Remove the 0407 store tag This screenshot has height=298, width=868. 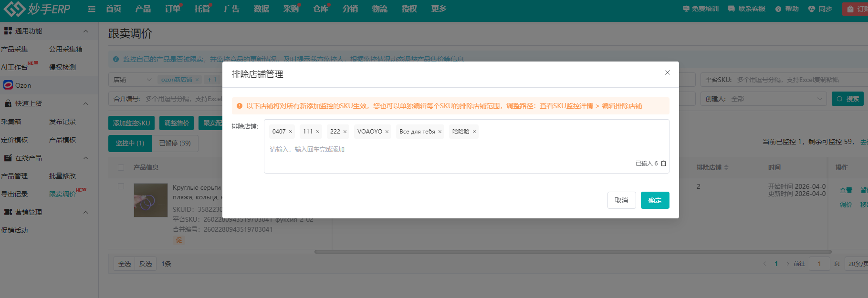click(x=291, y=132)
